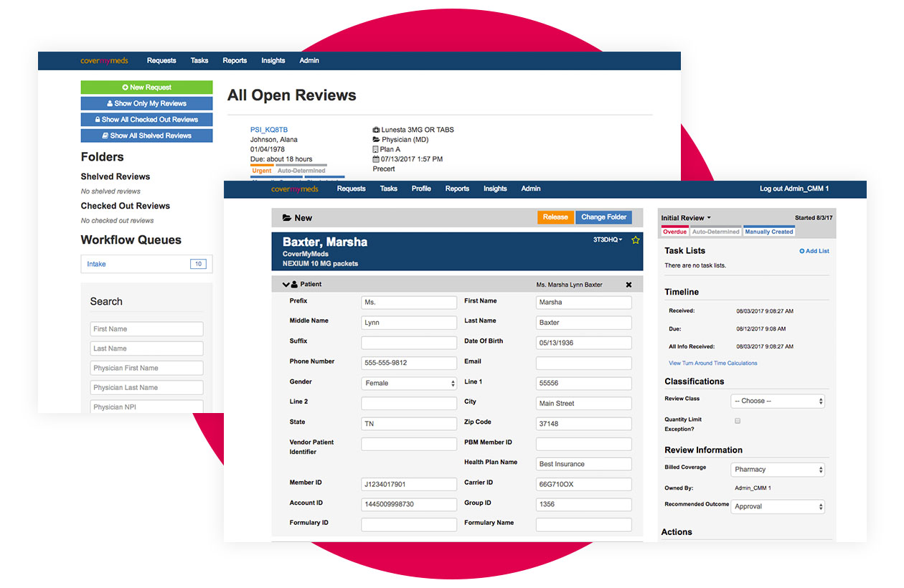
Task: Click covermymeds logo in front window
Action: (x=294, y=189)
